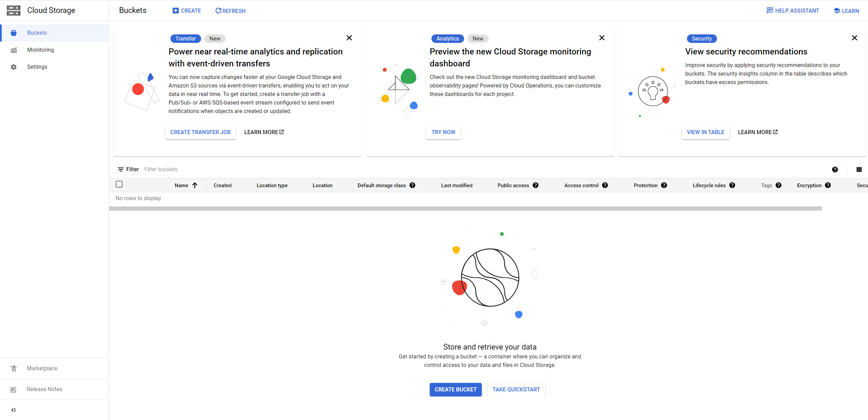Click help icon next to Public access
Viewport: 868px width, 420px height.
point(536,185)
